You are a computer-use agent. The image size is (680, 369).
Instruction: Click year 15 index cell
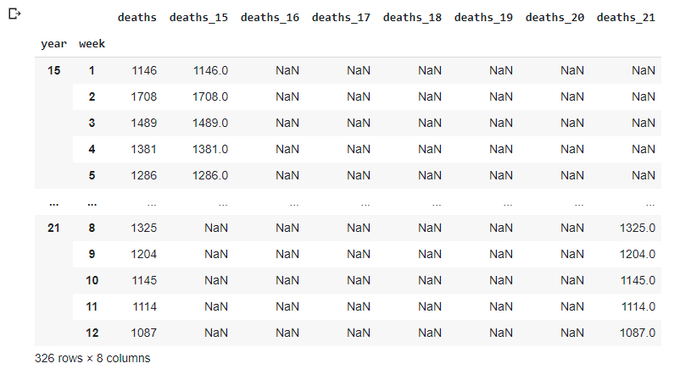pos(54,70)
